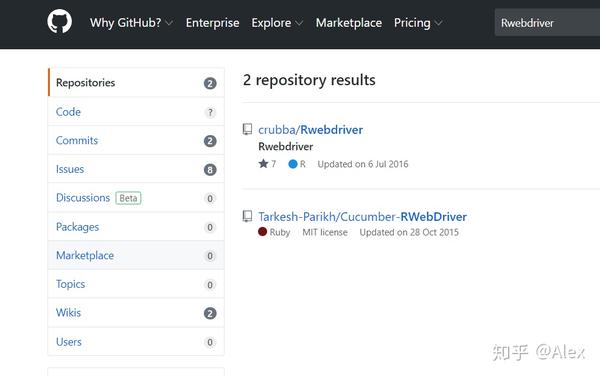Click the Beta label next to Discussions
Screen dimensions: 600x376
click(128, 198)
